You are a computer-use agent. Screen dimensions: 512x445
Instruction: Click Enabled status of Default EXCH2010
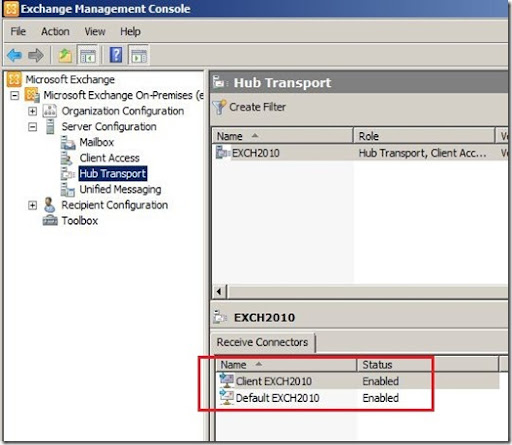380,398
